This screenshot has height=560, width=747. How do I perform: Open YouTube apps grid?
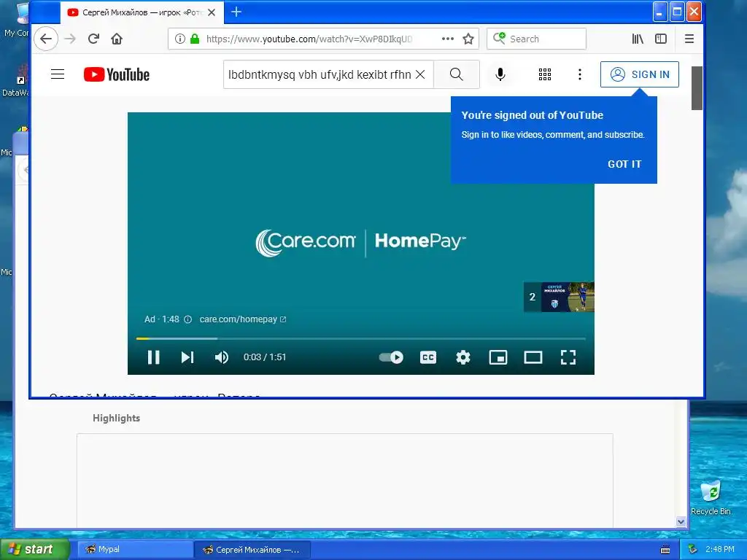(x=545, y=75)
